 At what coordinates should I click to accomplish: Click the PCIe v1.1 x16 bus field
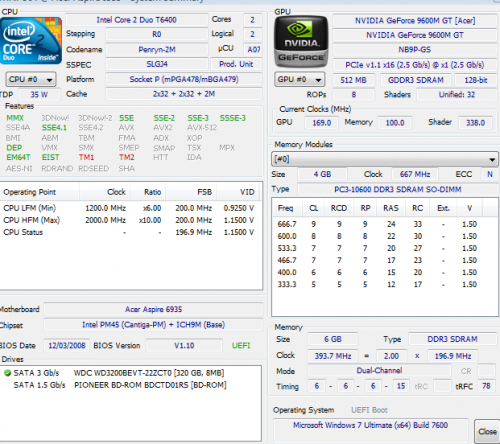(415, 65)
